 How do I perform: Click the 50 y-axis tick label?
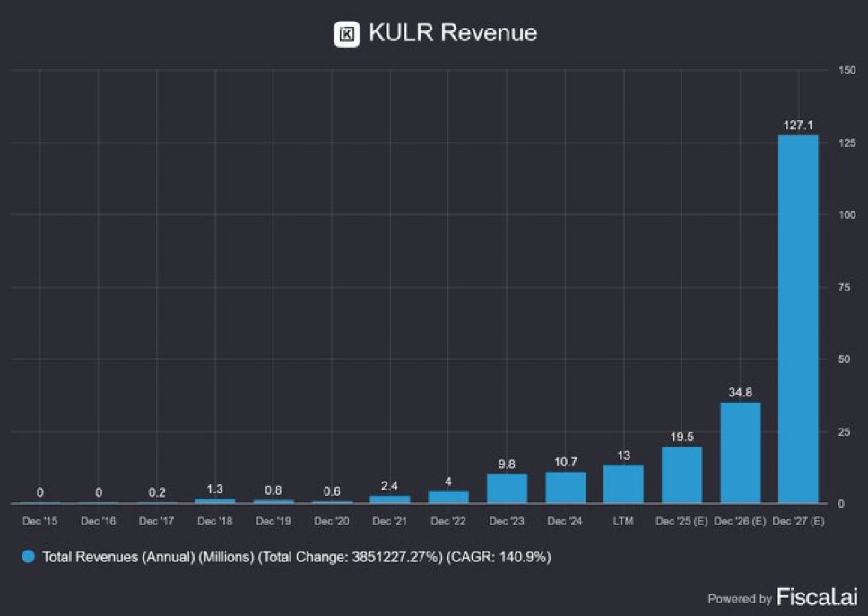(x=844, y=360)
